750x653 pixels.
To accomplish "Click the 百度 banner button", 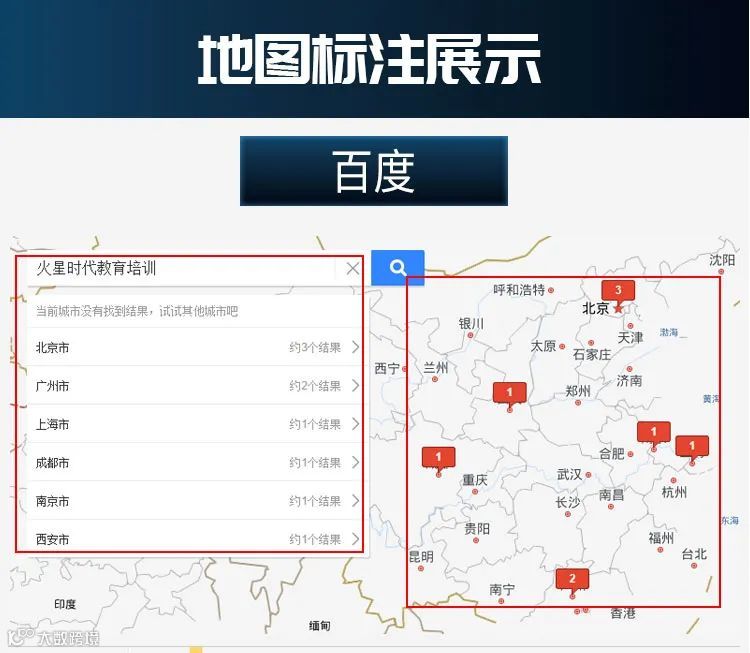I will (x=374, y=171).
